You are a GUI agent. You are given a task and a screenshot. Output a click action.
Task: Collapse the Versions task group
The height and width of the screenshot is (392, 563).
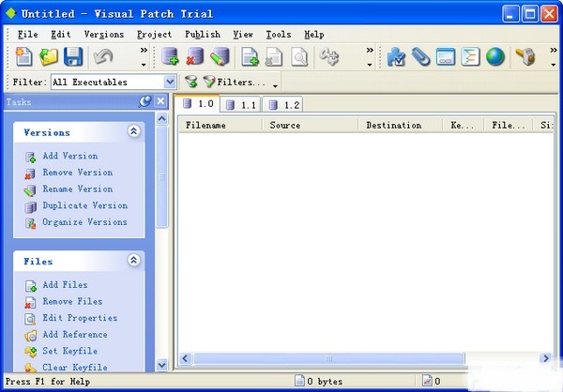coord(133,132)
